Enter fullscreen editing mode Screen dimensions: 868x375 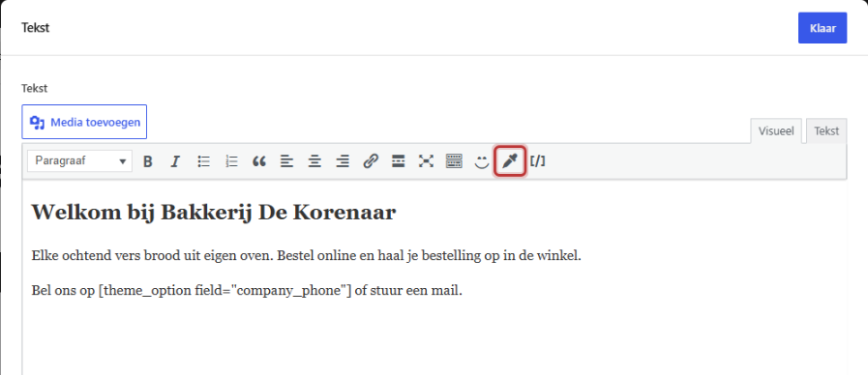click(426, 161)
